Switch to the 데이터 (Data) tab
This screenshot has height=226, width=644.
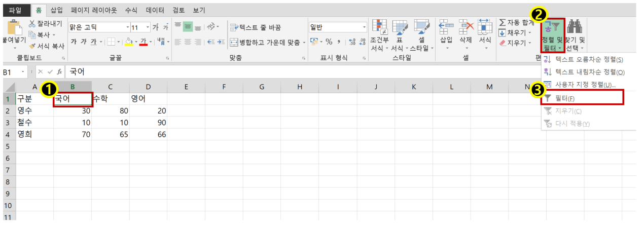(x=155, y=10)
